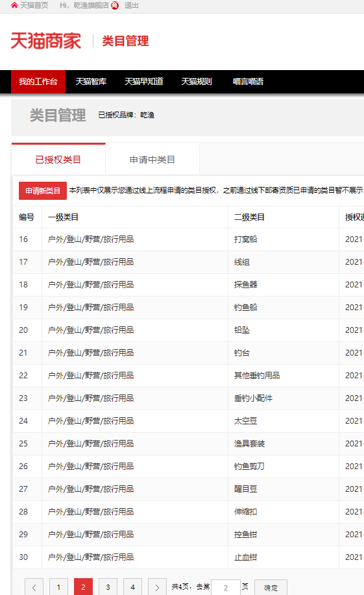This screenshot has height=595, width=364.
Task: Open 天猫智库 menu item
Action: point(91,82)
